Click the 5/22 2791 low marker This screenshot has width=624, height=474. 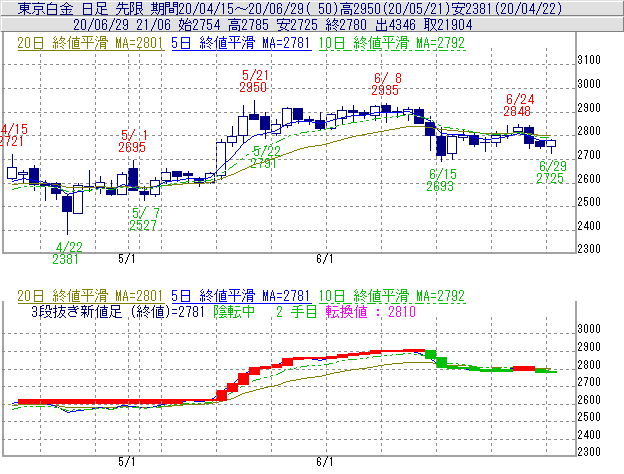(265, 157)
